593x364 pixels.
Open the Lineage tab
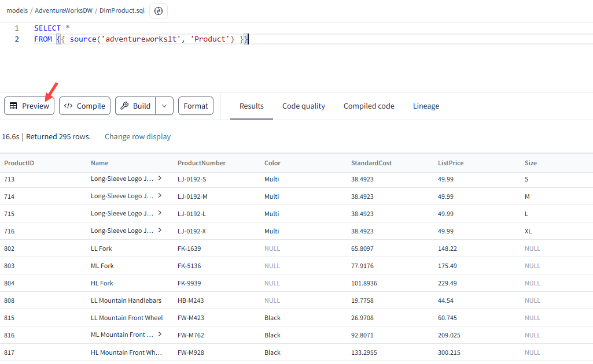pyautogui.click(x=426, y=106)
